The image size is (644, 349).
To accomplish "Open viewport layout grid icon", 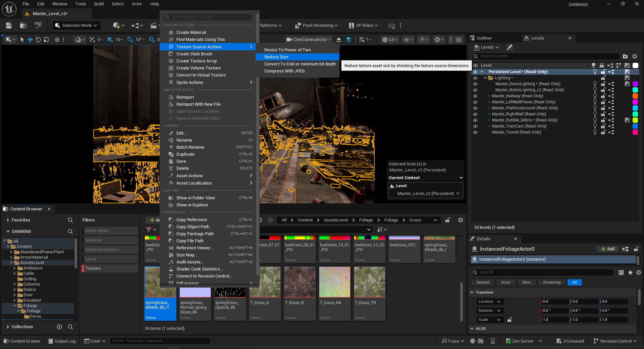I will [459, 40].
